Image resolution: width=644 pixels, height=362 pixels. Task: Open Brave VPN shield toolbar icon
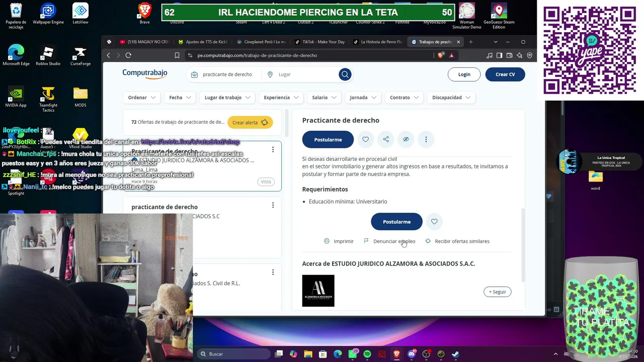click(529, 55)
